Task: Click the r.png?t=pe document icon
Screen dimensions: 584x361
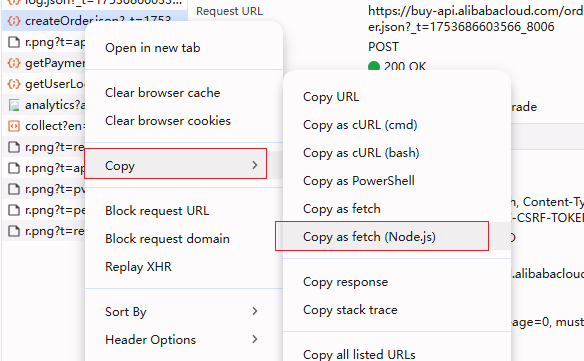Action: pos(14,210)
